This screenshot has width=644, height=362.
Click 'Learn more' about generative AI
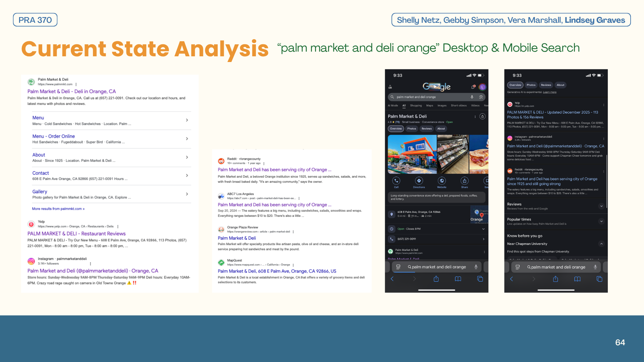pos(550,92)
